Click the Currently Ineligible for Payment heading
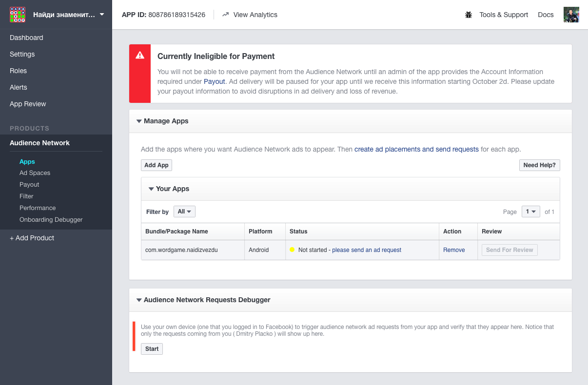The width and height of the screenshot is (588, 385). pos(216,56)
